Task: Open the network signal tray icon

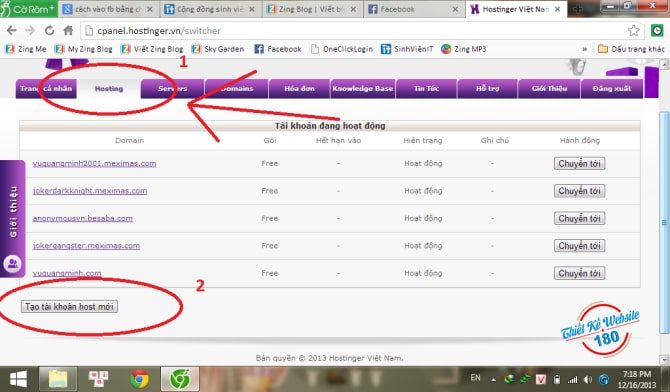Action: pyautogui.click(x=572, y=379)
